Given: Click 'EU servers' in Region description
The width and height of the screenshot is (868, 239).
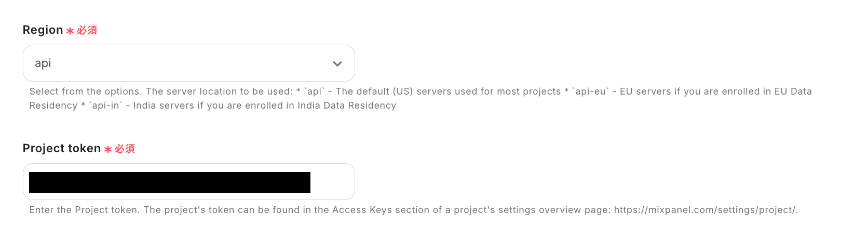Looking at the screenshot, I should tap(644, 91).
